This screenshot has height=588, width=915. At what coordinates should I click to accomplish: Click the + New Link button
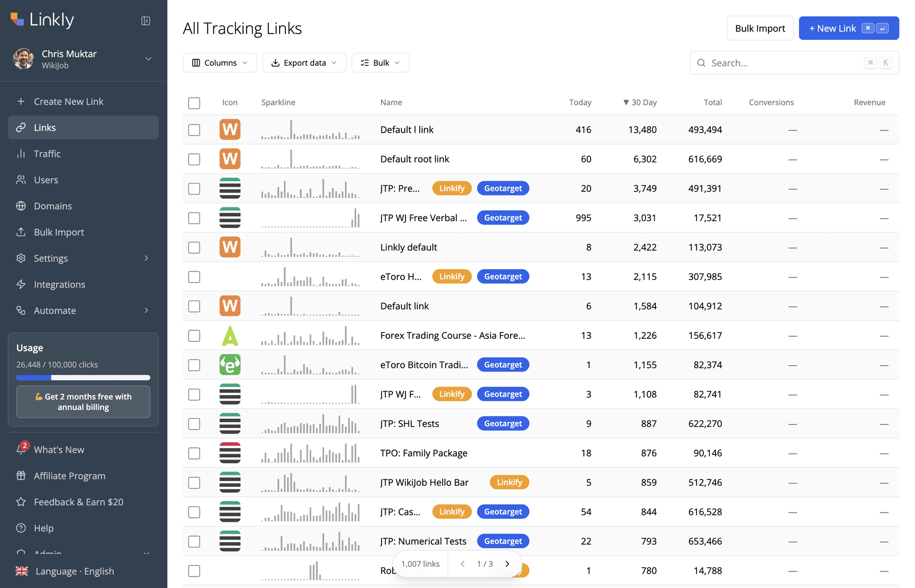pos(849,28)
